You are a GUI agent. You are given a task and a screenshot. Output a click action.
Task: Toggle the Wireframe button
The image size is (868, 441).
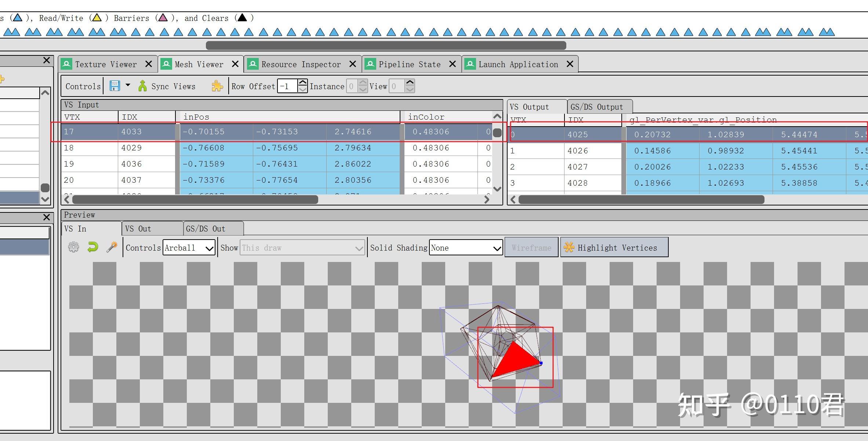click(x=531, y=248)
